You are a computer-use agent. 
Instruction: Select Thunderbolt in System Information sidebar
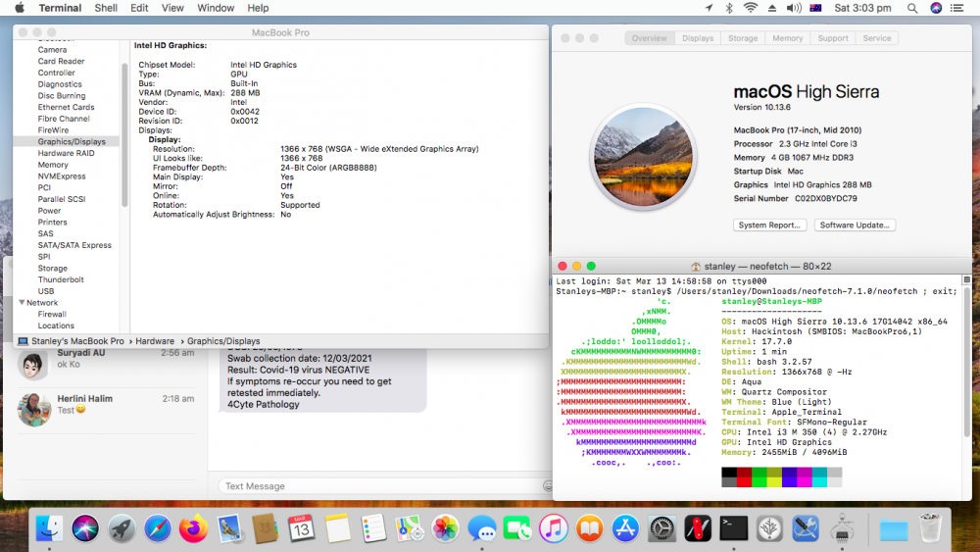tap(61, 280)
